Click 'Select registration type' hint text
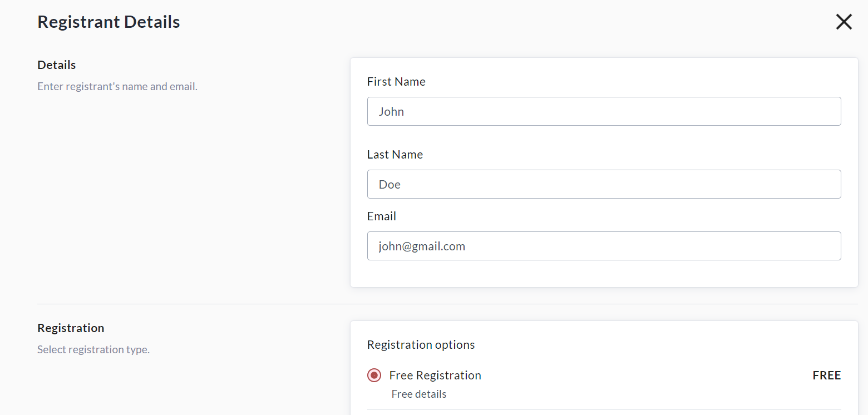This screenshot has height=415, width=868. point(93,350)
